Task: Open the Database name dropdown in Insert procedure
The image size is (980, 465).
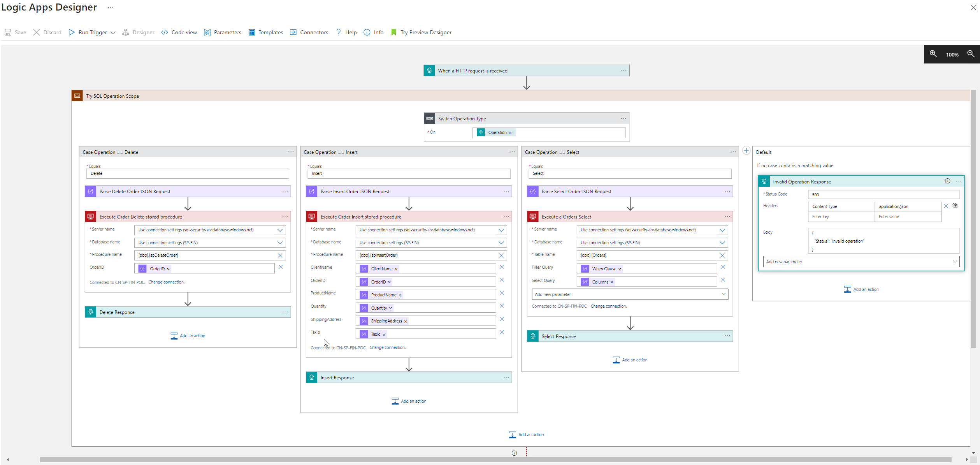Action: tap(501, 243)
